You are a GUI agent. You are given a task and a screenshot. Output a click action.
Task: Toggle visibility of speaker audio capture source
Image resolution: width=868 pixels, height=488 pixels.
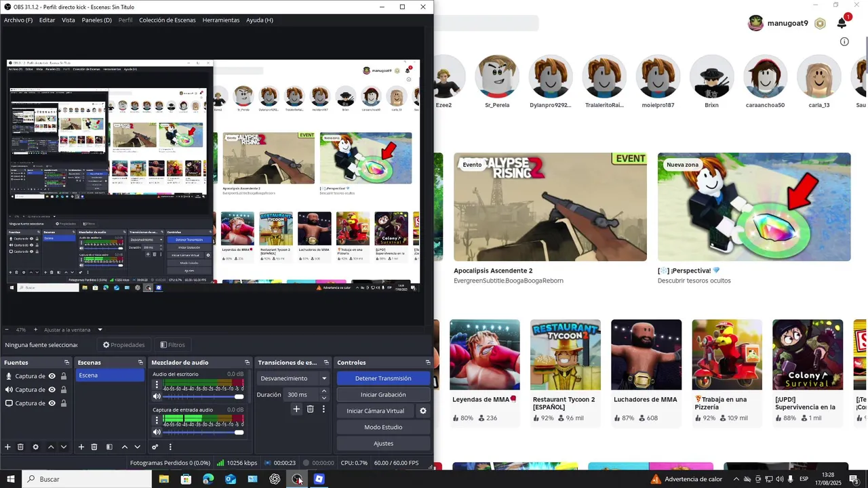pos(52,390)
